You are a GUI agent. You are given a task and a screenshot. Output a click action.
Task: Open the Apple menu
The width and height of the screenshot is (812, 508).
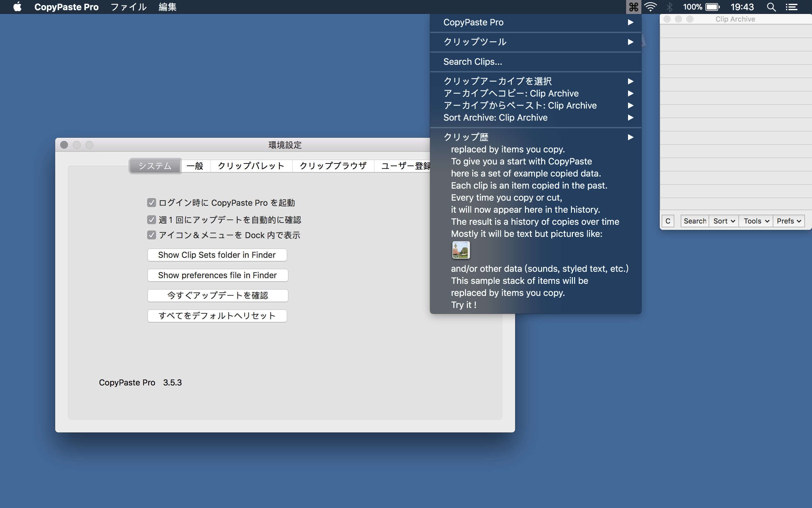[x=17, y=7]
